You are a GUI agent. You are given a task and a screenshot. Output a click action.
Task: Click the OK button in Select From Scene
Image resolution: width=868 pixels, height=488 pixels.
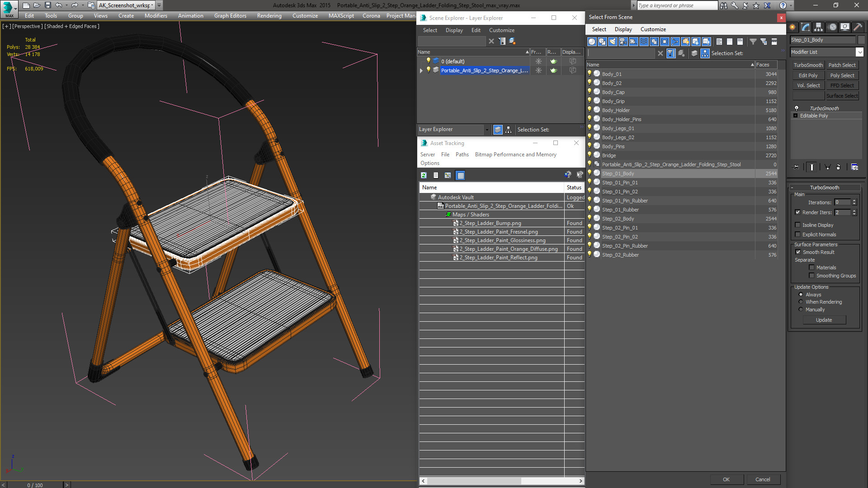(x=726, y=479)
